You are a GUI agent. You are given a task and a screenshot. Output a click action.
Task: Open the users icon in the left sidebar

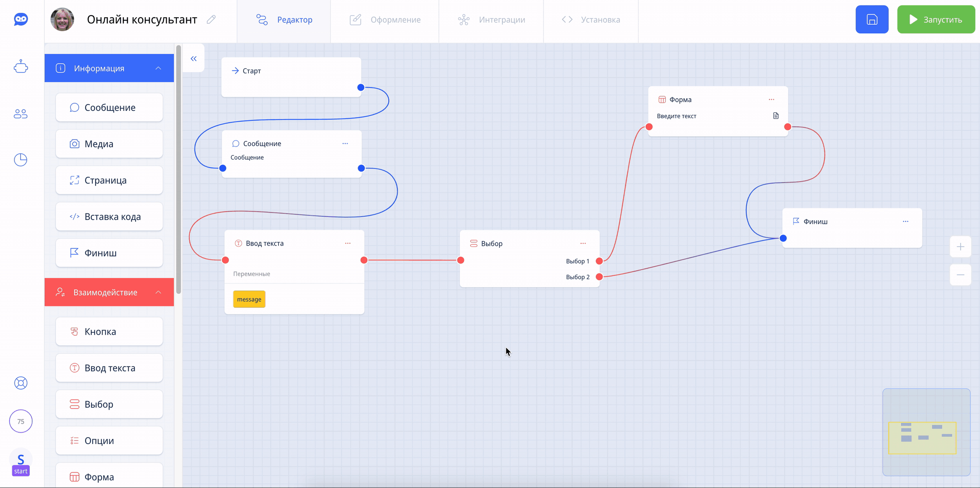21,114
